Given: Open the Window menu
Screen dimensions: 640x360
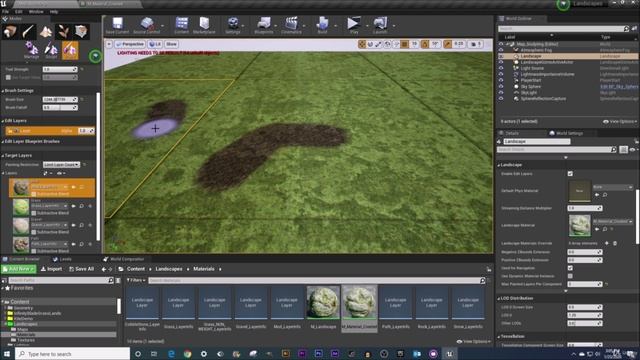Looking at the screenshot, I should (36, 11).
